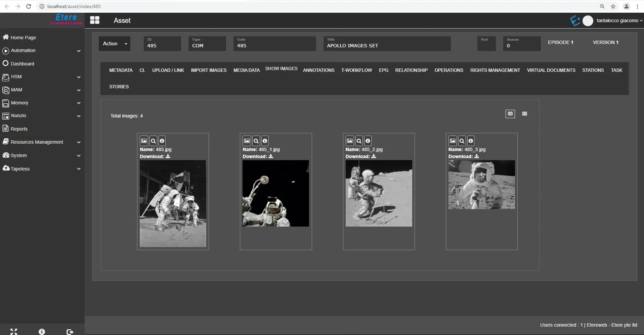
Task: Download the 485_3.jpg image
Action: [476, 156]
